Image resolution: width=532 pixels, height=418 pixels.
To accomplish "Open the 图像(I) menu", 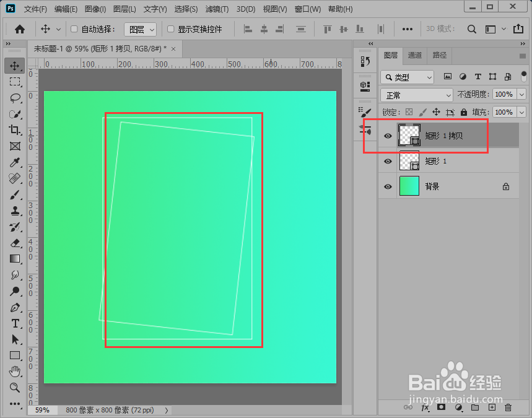I will coord(95,9).
